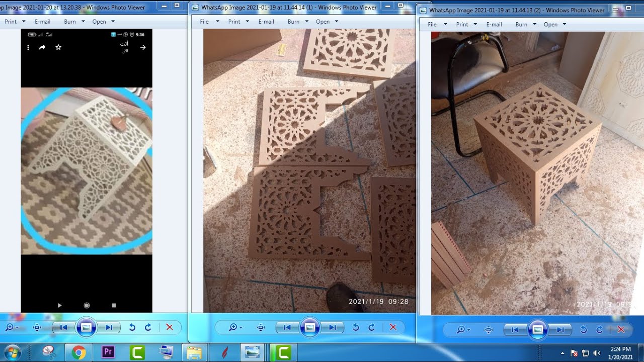644x362 pixels.
Task: Click Actual size button in middle viewer
Action: point(261,327)
